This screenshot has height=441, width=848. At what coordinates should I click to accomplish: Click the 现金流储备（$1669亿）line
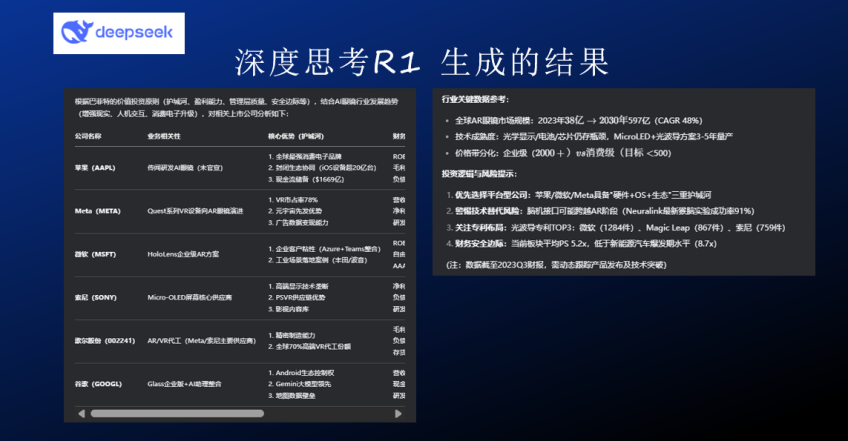click(x=306, y=179)
